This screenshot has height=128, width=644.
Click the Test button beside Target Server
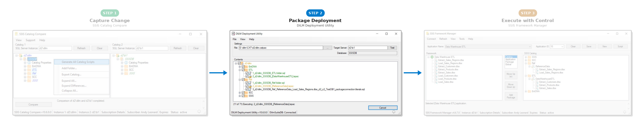click(x=392, y=48)
